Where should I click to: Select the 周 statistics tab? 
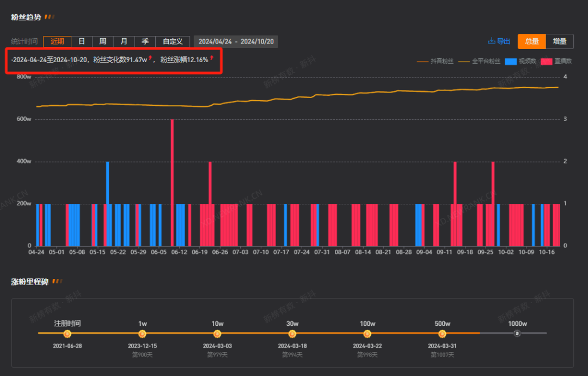coord(103,41)
